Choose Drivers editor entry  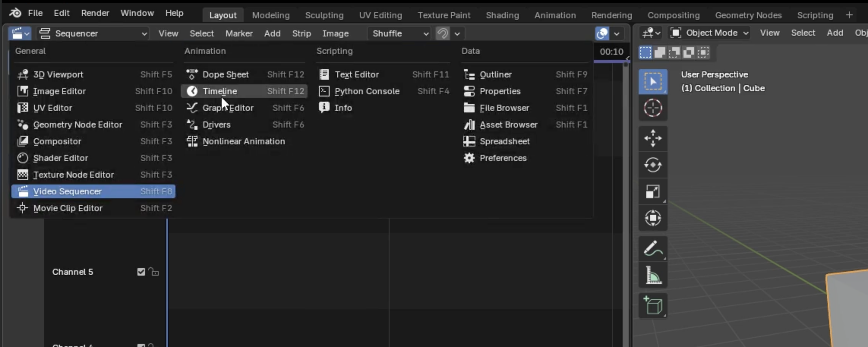pyautogui.click(x=245, y=125)
